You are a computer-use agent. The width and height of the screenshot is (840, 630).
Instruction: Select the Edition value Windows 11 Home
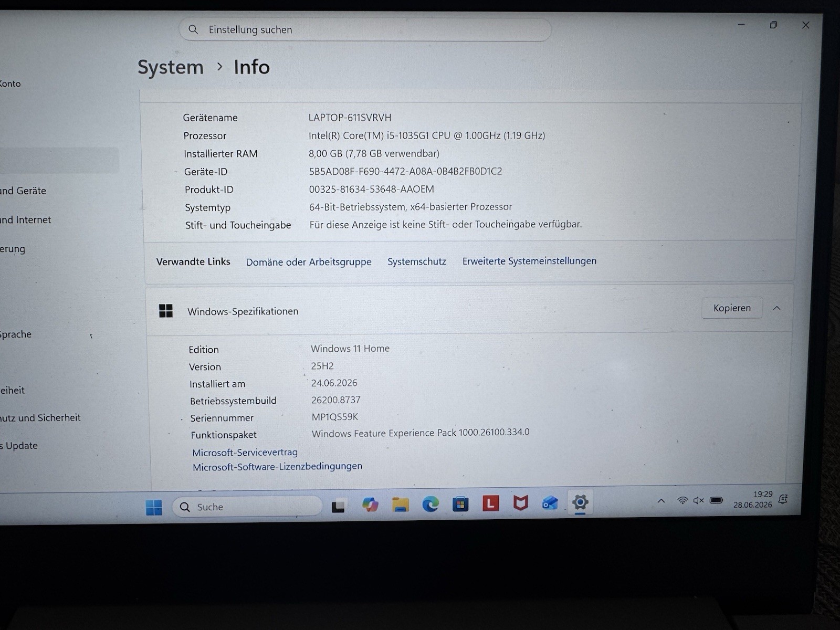pyautogui.click(x=350, y=349)
